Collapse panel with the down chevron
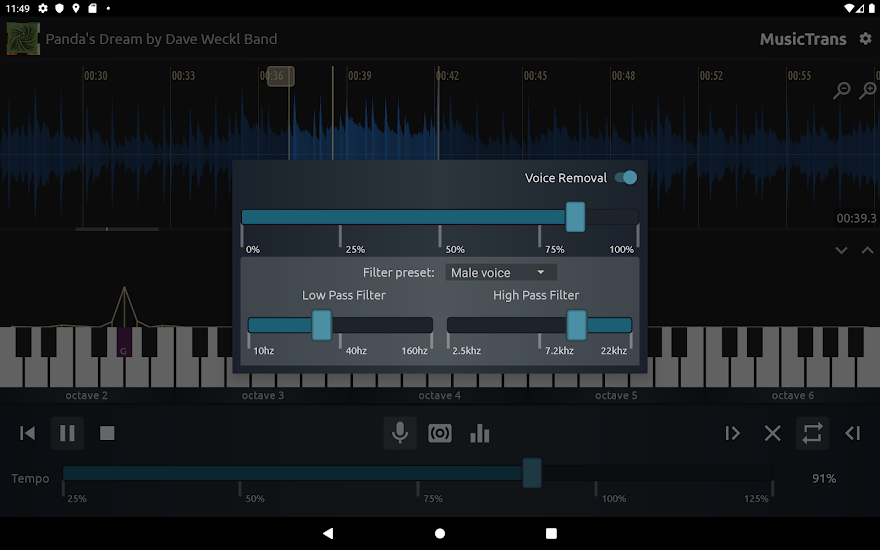This screenshot has height=550, width=880. click(x=842, y=250)
